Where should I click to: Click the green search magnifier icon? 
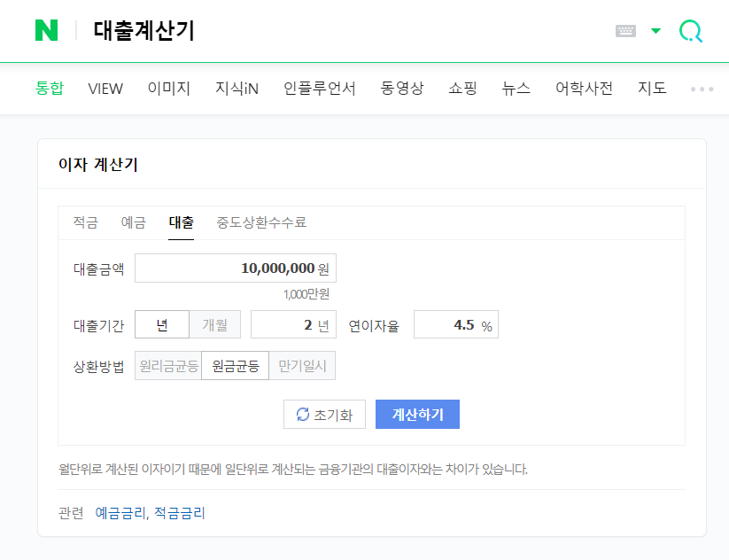tap(691, 31)
